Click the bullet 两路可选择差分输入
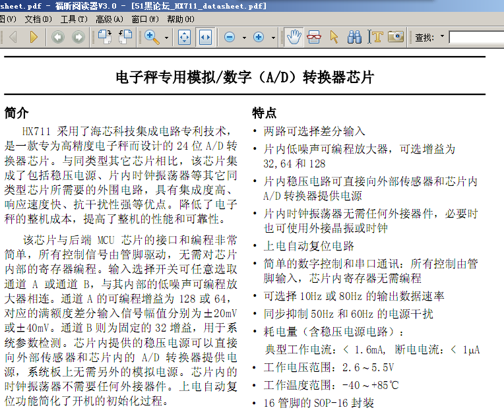504x420 pixels. (315, 131)
